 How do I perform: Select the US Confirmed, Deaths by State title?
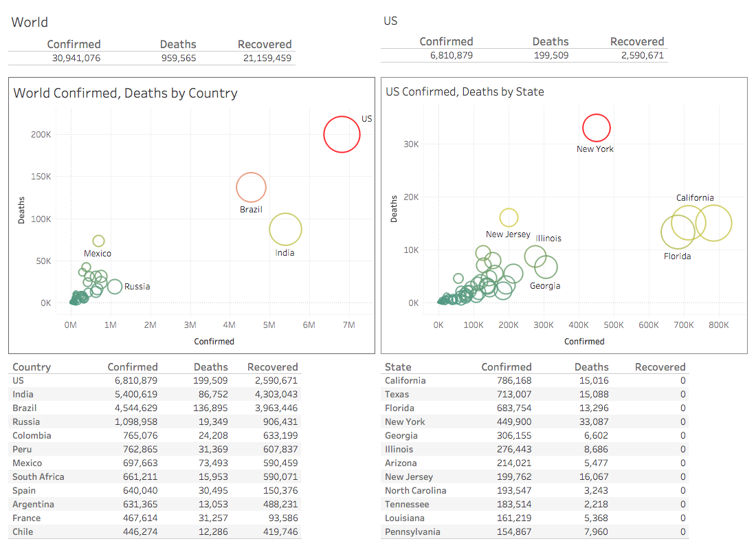[x=465, y=91]
